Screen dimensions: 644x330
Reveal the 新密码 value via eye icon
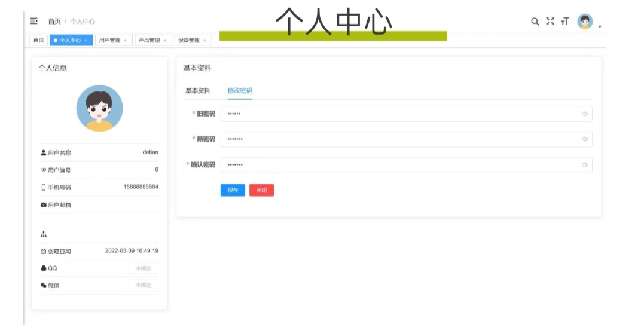pyautogui.click(x=584, y=139)
